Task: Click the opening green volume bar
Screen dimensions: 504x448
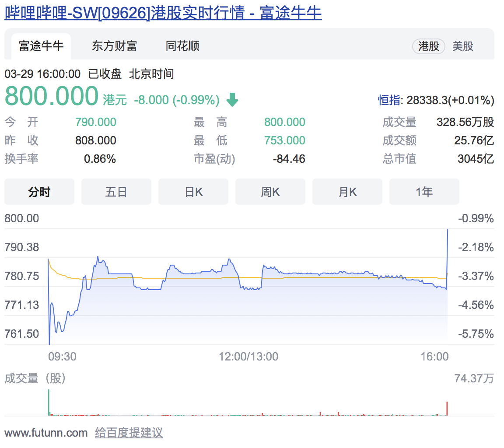Action: 49,402
